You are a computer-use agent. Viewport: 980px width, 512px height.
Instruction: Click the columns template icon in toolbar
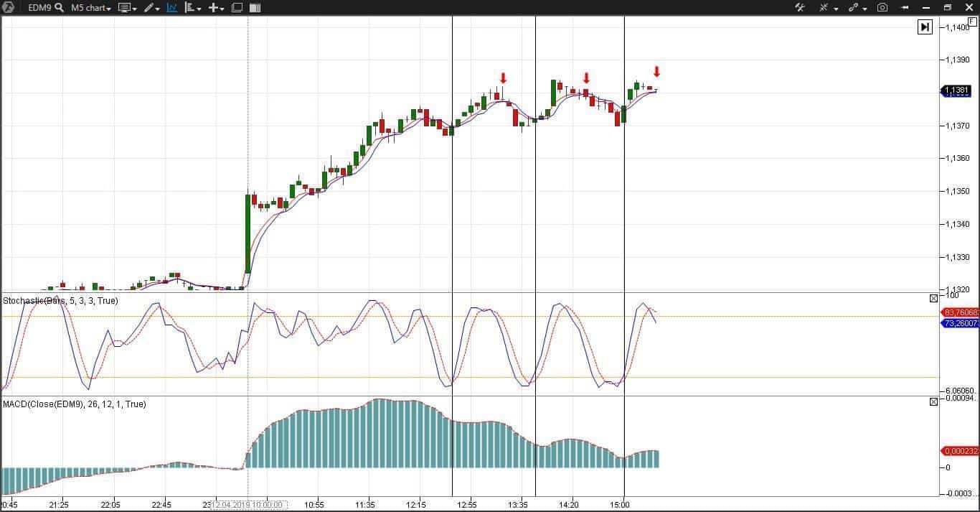255,8
